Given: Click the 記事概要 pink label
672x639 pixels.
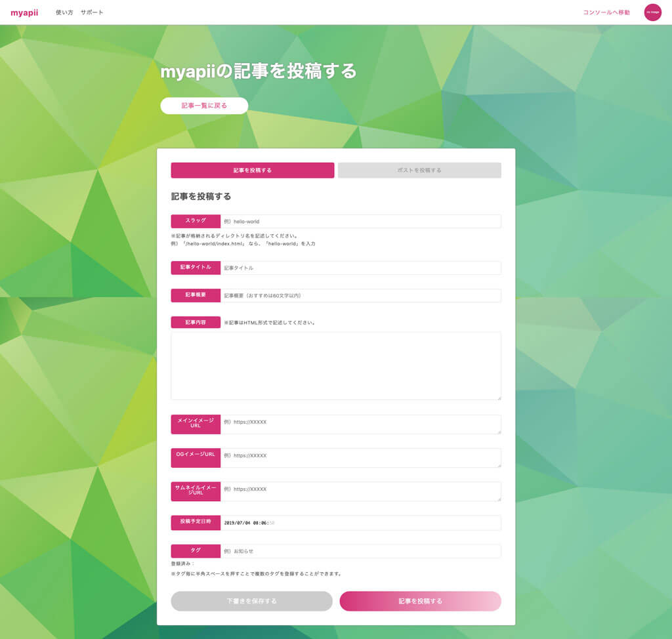Looking at the screenshot, I should [x=196, y=295].
